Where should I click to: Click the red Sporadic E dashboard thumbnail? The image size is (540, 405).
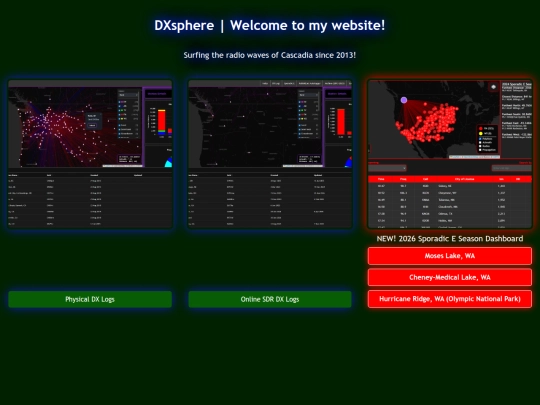[x=450, y=154]
